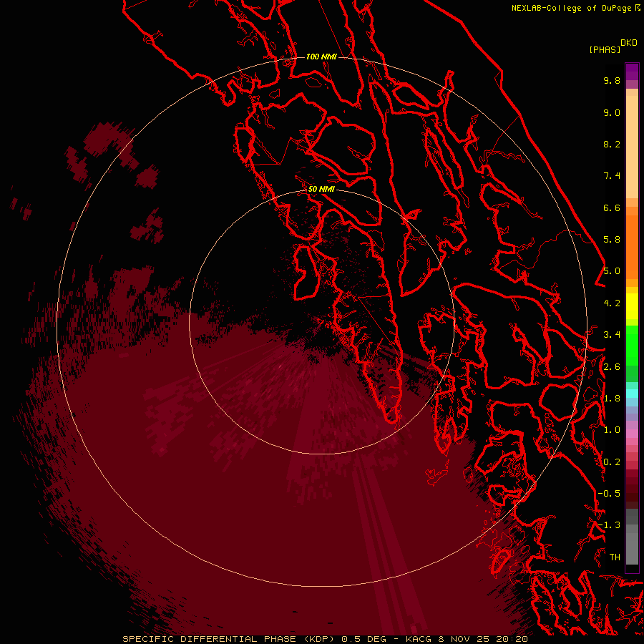
Task: Click the 5.0 legend value
Action: pos(612,271)
